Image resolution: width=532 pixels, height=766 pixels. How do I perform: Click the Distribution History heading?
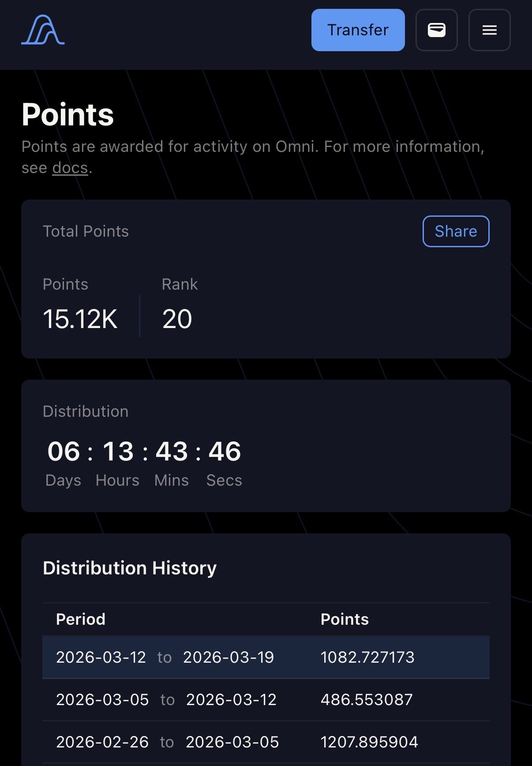pos(130,568)
